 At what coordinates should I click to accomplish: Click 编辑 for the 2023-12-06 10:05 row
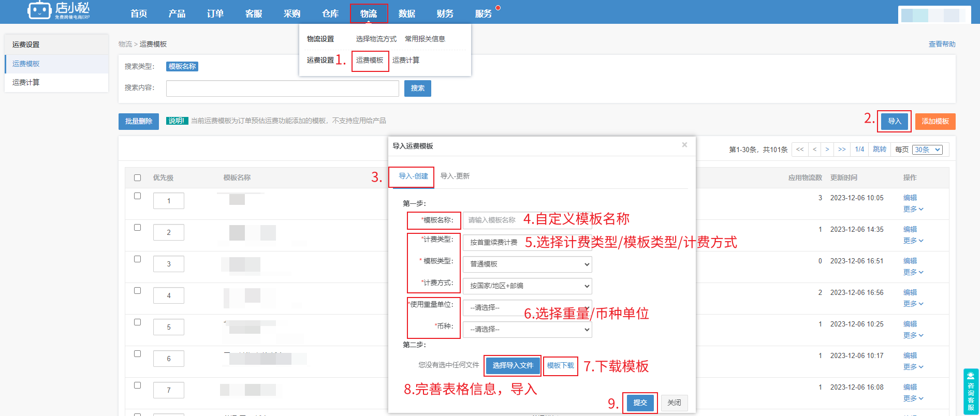910,198
